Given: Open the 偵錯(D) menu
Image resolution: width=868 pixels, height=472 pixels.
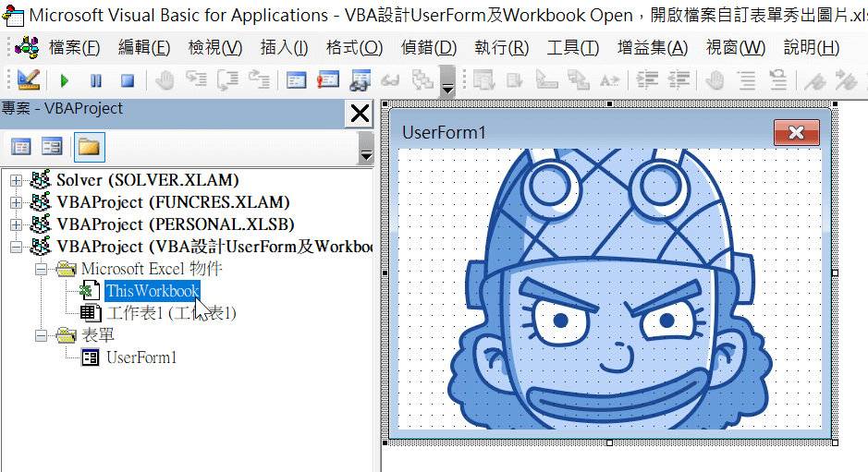Looking at the screenshot, I should click(429, 48).
